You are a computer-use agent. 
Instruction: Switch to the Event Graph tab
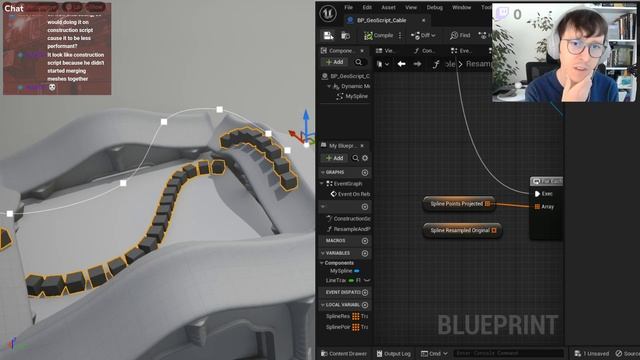[x=461, y=51]
